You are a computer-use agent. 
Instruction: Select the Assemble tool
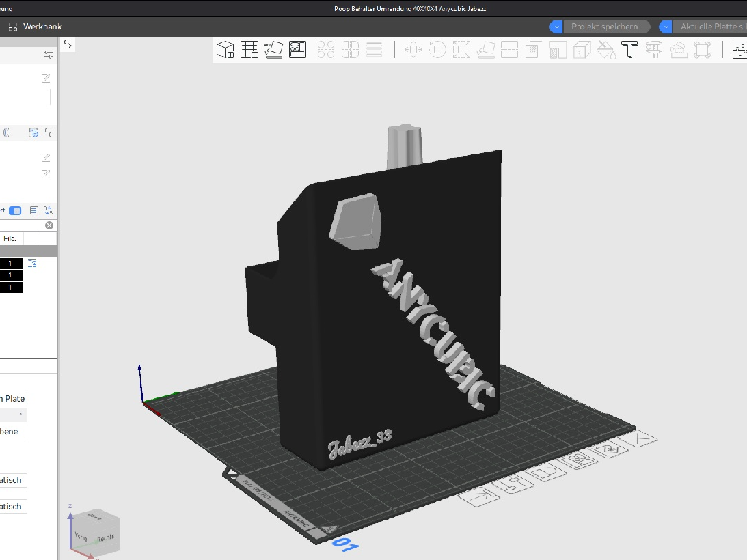pos(679,50)
